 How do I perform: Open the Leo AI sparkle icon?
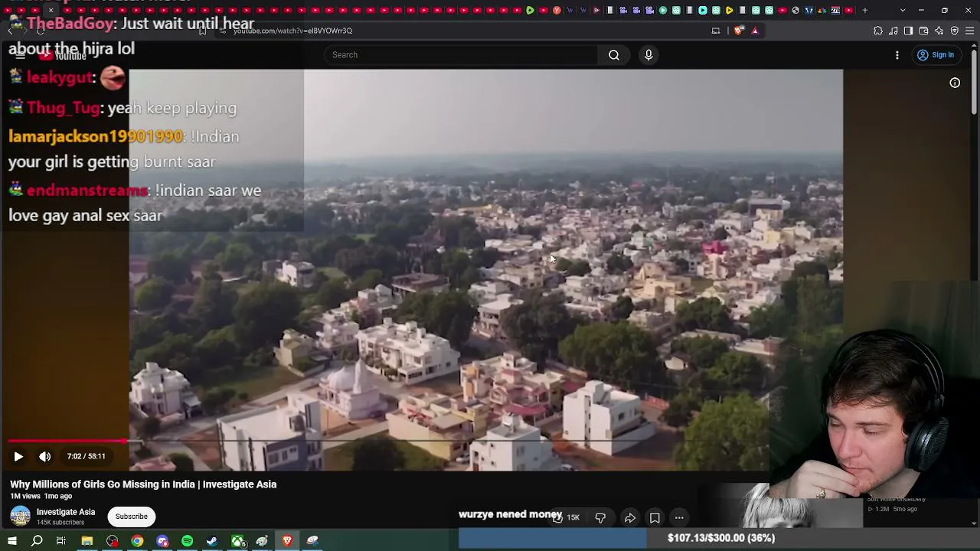(939, 31)
